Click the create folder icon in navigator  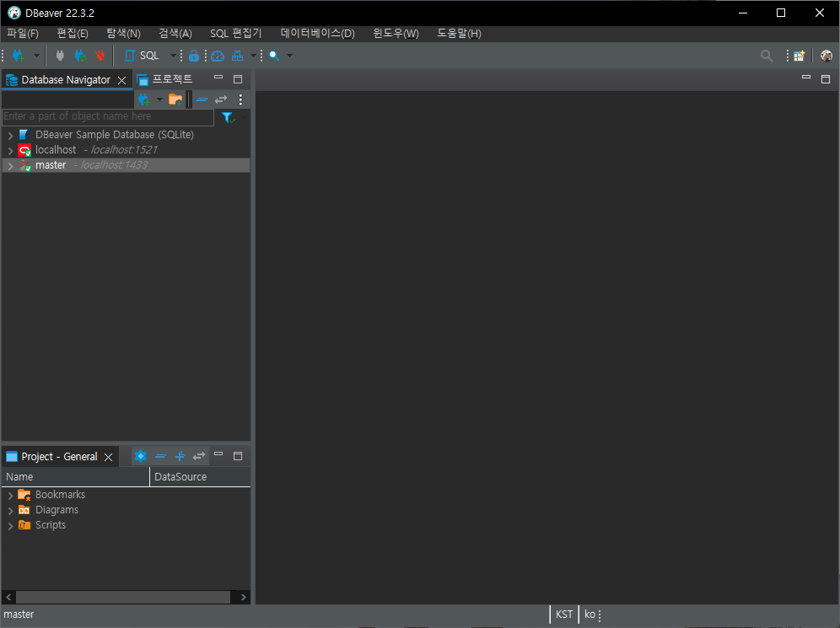pos(175,99)
